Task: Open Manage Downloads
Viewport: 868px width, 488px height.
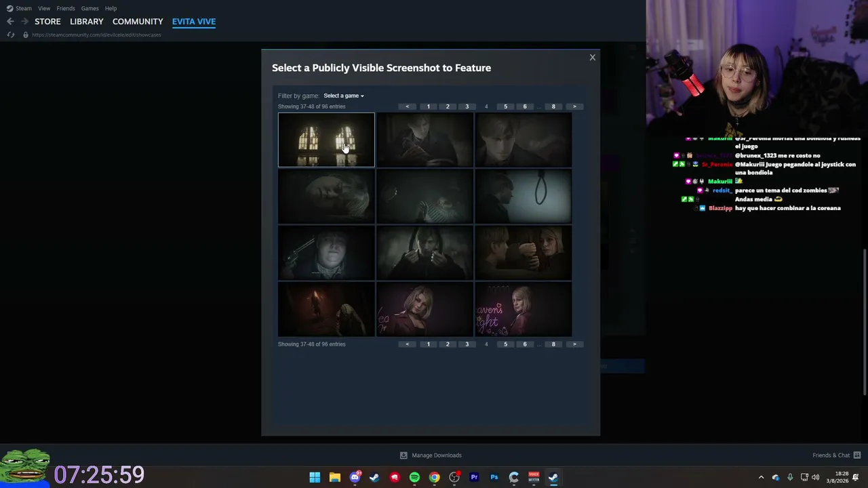Action: coord(431,455)
